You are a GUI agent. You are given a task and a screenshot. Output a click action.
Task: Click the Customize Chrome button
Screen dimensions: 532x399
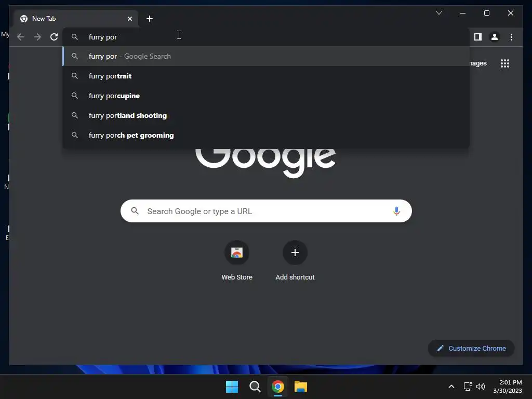point(471,349)
